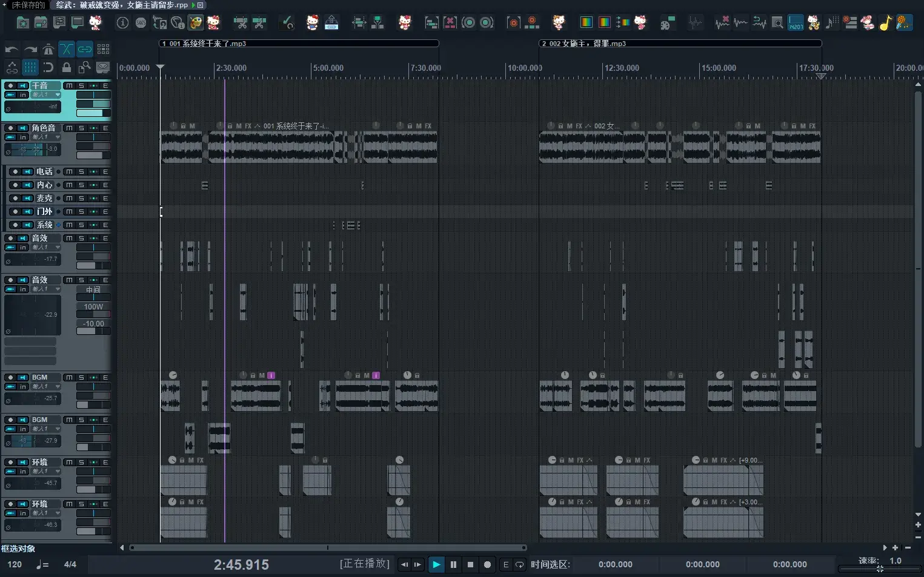The image size is (924, 577).
Task: Click the time signature 4/4 field
Action: click(x=70, y=564)
